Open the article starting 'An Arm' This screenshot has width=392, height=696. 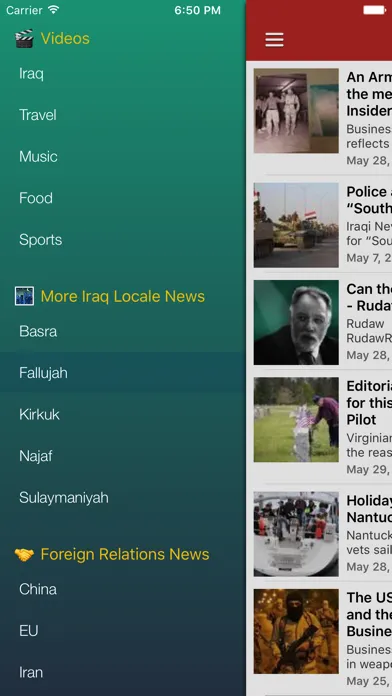point(369,94)
